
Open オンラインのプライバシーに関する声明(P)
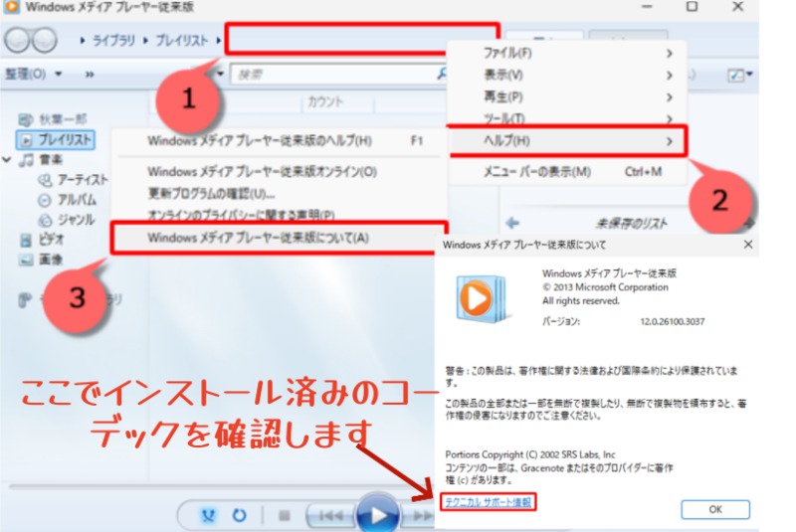click(x=279, y=215)
